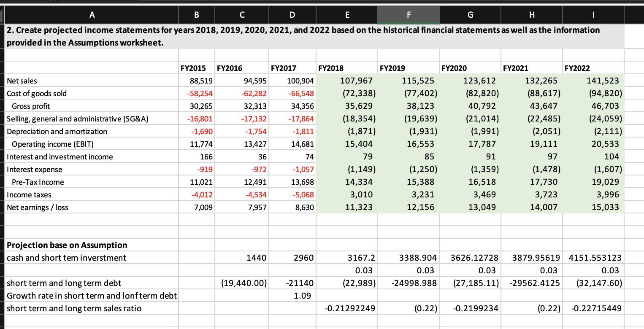
Task: Select column G header
Action: pos(470,16)
